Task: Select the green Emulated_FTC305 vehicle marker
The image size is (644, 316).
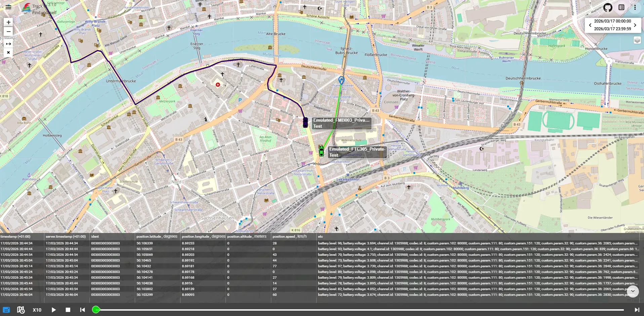Action: point(321,151)
